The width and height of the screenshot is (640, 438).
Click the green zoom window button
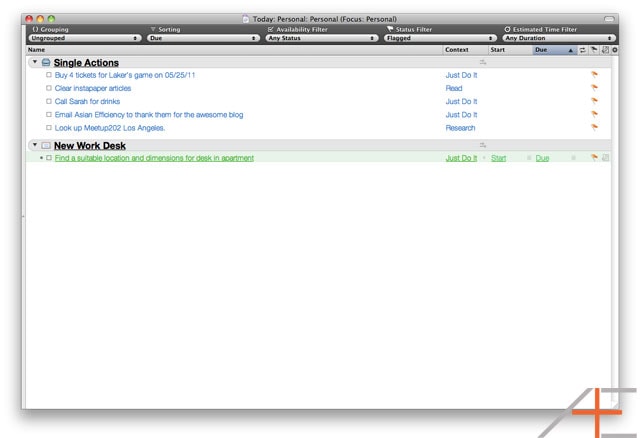coord(51,19)
